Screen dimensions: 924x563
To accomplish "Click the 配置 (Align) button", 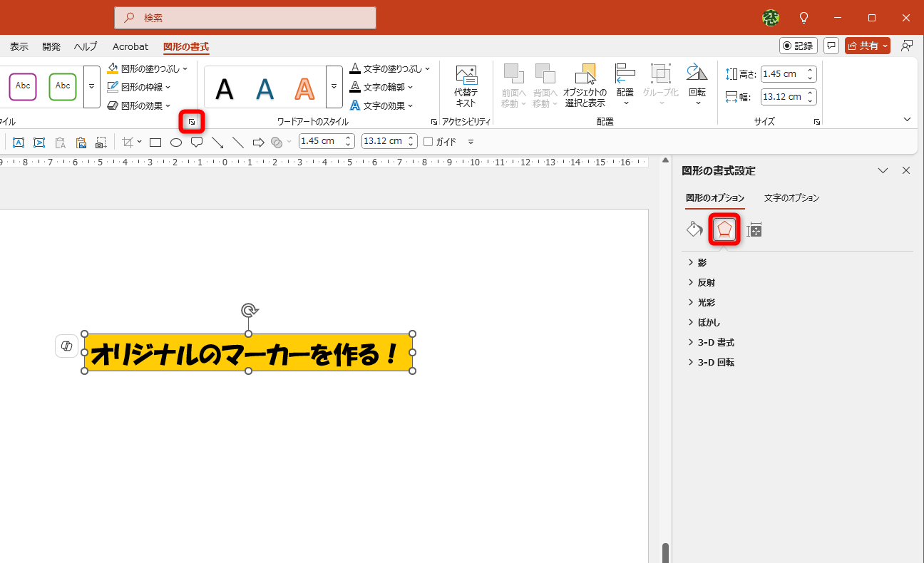I will pyautogui.click(x=625, y=84).
